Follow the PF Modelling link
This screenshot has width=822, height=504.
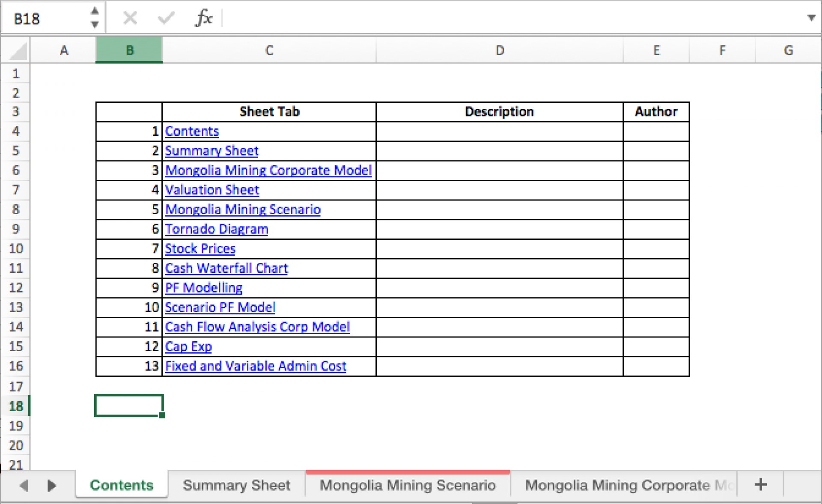point(204,288)
